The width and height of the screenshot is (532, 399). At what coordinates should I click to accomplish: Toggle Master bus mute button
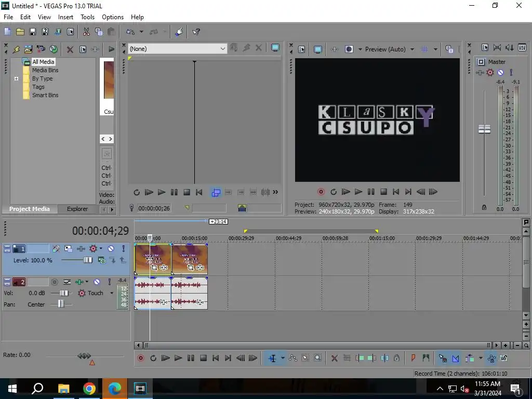(x=500, y=72)
